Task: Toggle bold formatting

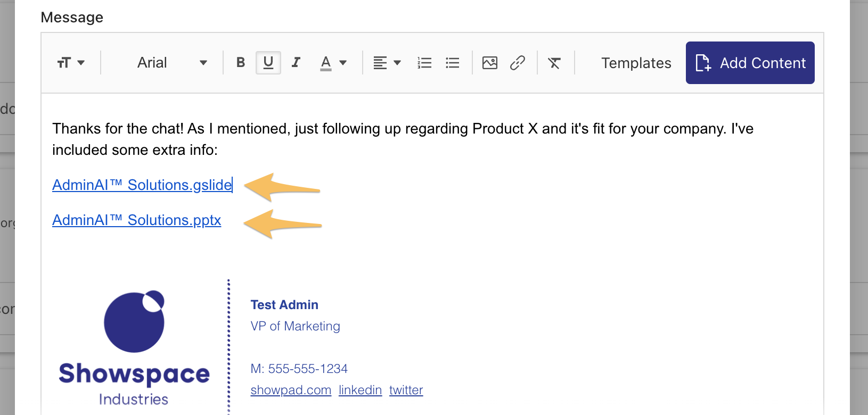Action: 241,63
